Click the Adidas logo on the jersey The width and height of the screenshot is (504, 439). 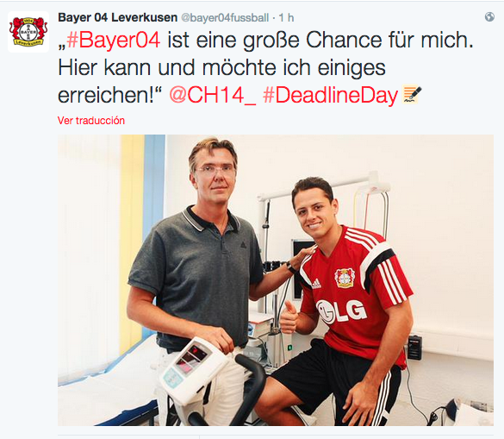(316, 283)
